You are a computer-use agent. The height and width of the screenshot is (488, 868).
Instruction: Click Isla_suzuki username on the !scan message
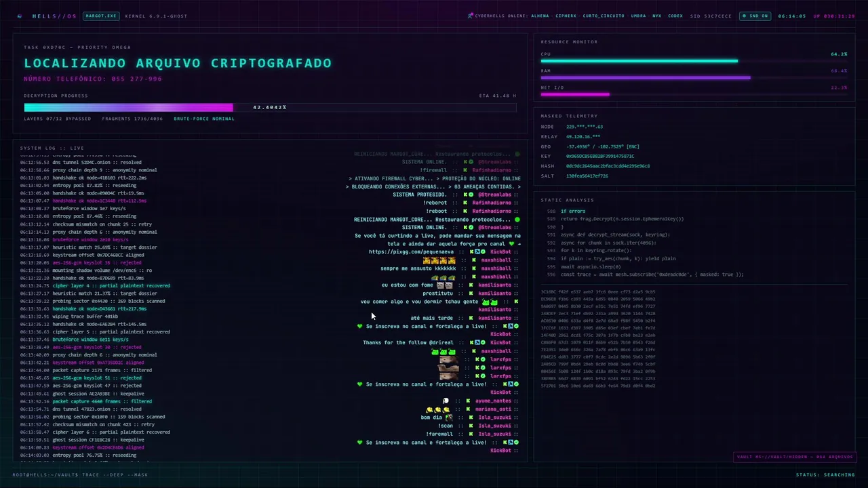(x=494, y=426)
